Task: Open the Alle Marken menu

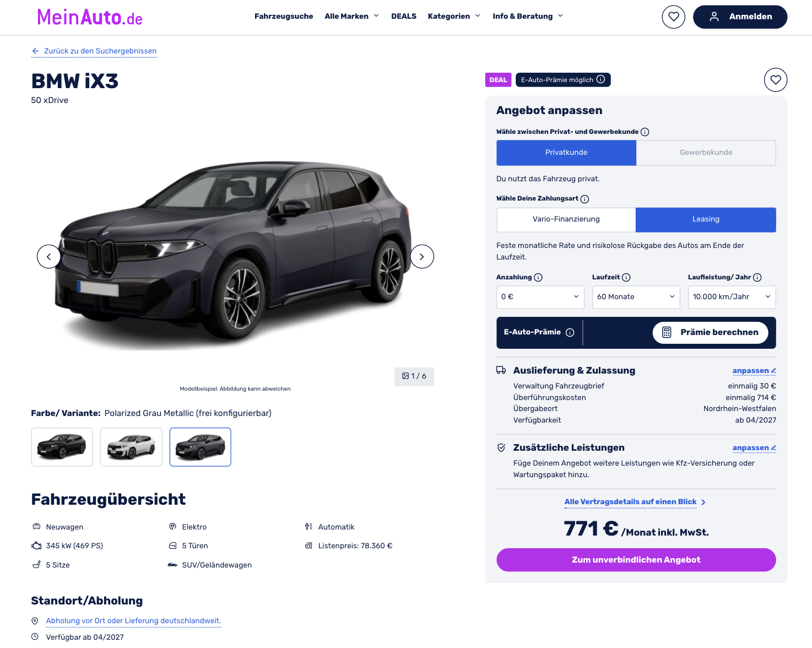Action: click(351, 17)
